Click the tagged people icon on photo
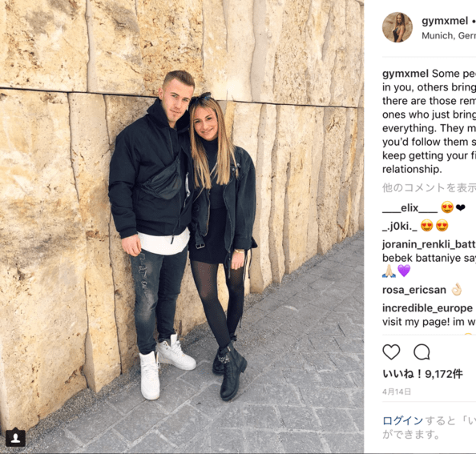This screenshot has width=476, height=454. click(15, 438)
